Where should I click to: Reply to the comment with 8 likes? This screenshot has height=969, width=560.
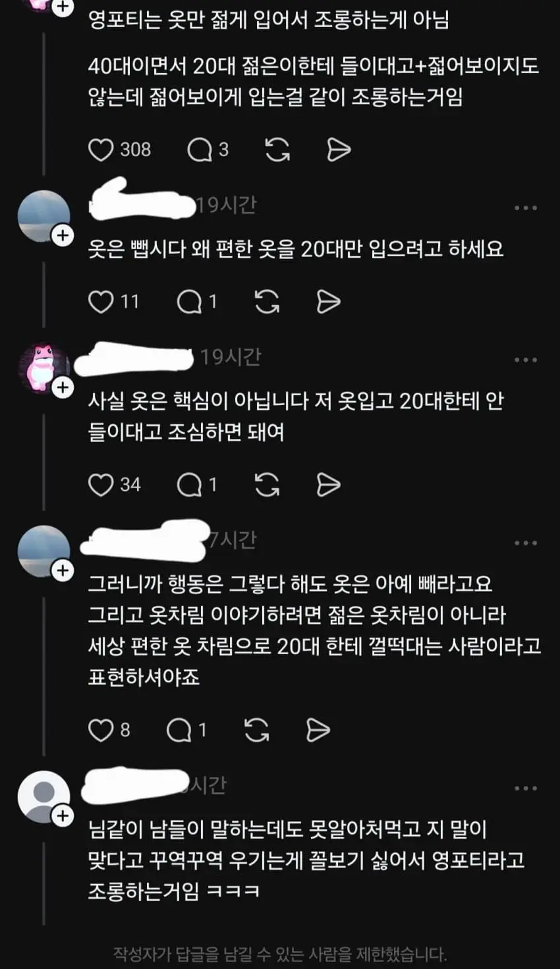click(x=179, y=730)
